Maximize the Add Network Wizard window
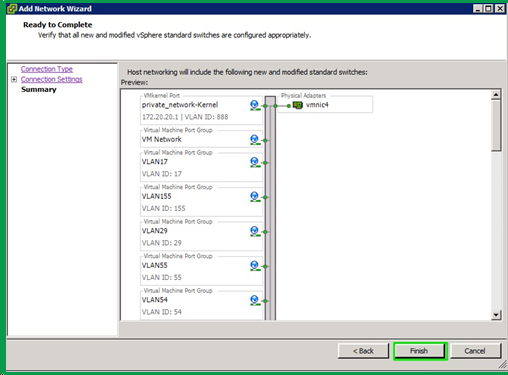 488,9
